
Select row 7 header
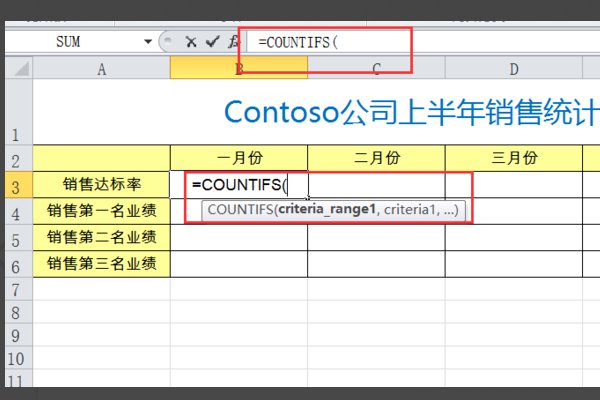tap(19, 289)
